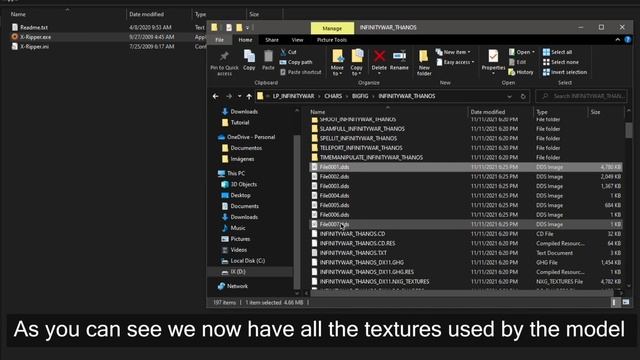
Task: Select Network in navigation pane
Action: click(x=233, y=286)
